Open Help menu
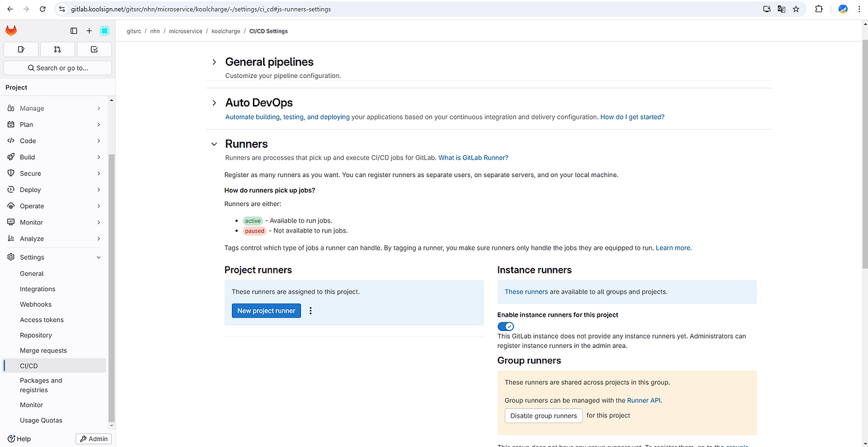This screenshot has height=447, width=868. click(19, 439)
